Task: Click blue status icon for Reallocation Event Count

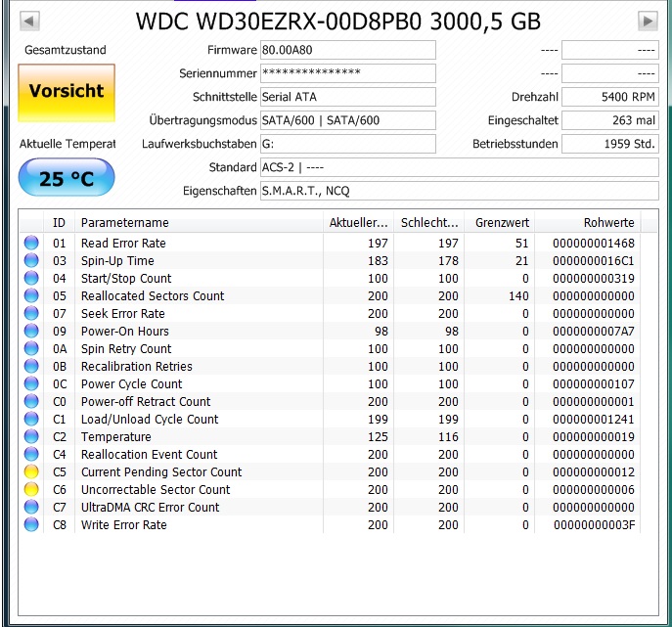Action: click(x=31, y=454)
